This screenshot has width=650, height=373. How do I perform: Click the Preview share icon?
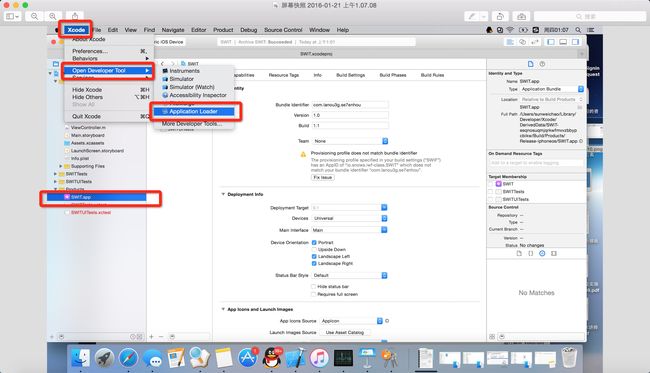[75, 16]
